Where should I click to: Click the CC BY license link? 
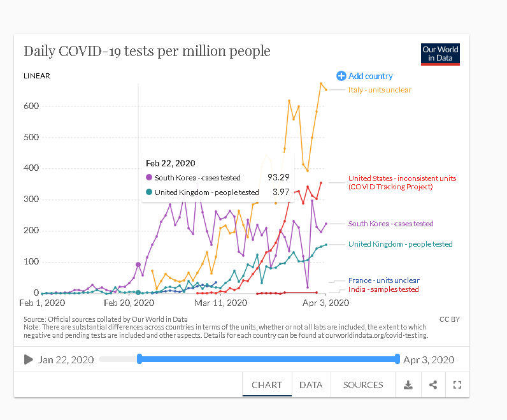pyautogui.click(x=449, y=319)
